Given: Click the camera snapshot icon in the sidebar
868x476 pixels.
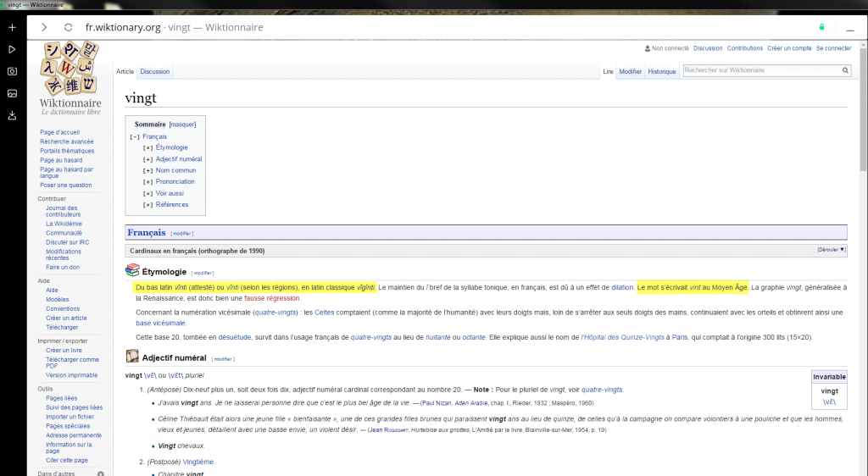Looking at the screenshot, I should (12, 72).
